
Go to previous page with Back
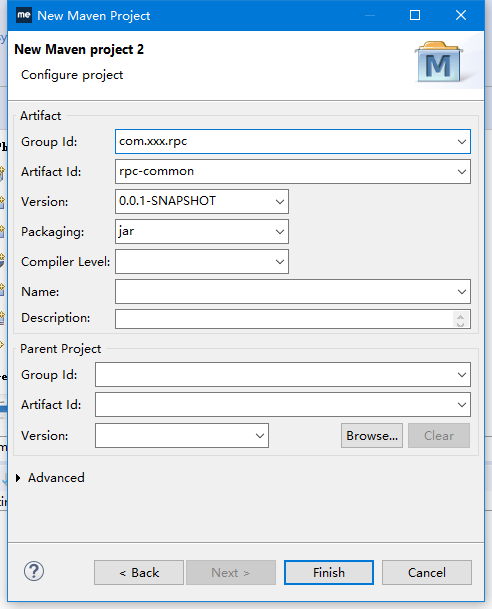coord(139,572)
